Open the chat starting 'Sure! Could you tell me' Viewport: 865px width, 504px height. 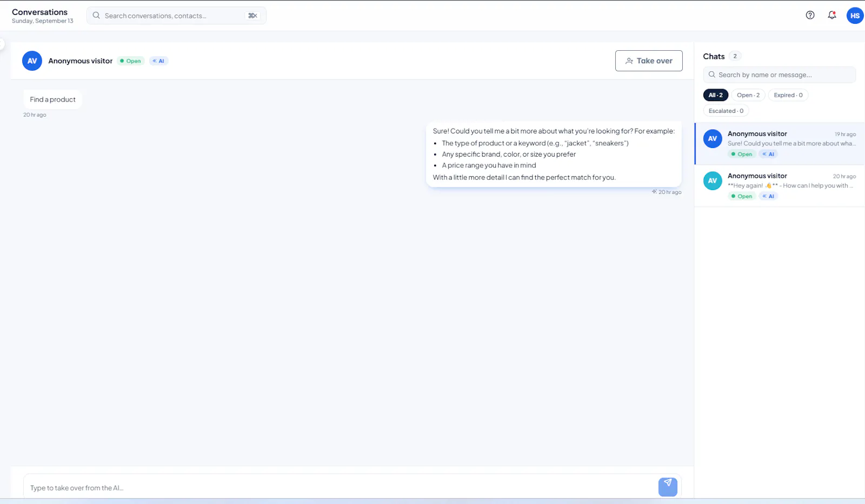pyautogui.click(x=780, y=144)
